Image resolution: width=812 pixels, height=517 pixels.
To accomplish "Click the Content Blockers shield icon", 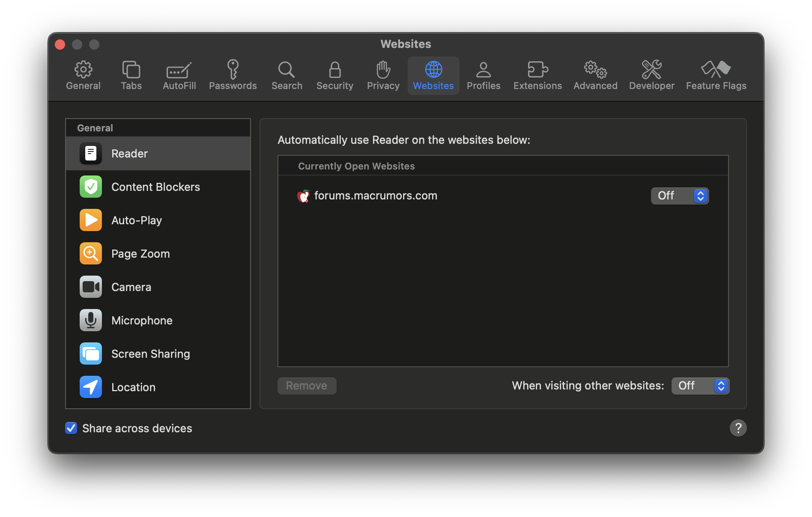I will pos(91,187).
